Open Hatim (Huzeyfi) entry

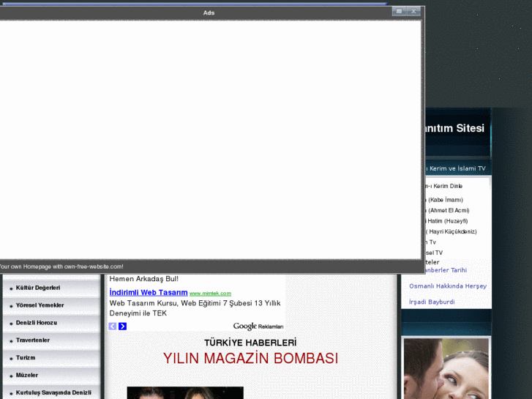click(x=446, y=221)
